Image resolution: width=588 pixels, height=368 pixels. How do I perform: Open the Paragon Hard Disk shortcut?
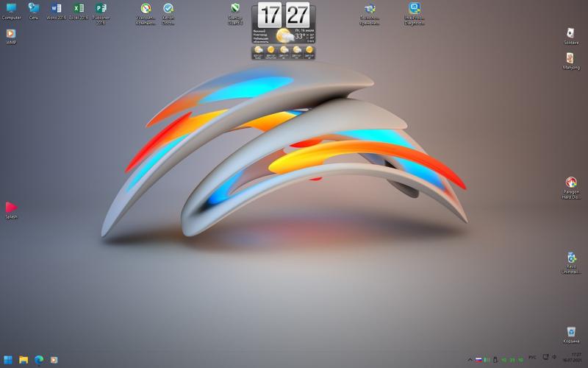point(571,188)
